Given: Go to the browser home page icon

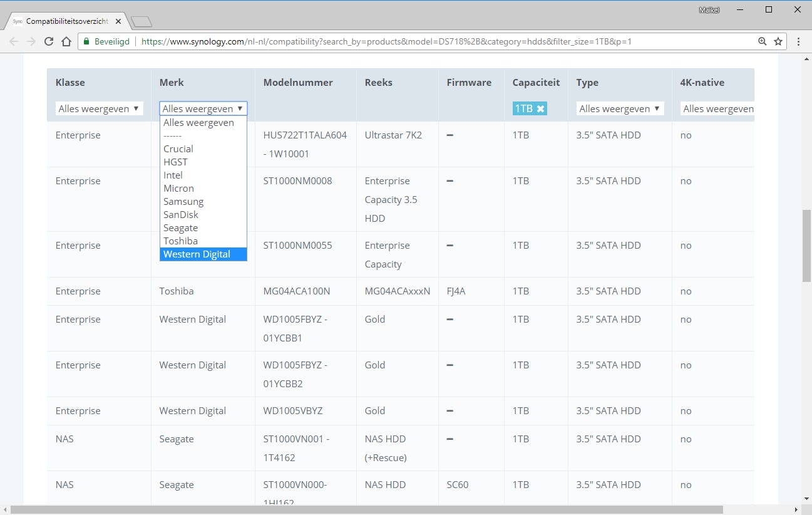Looking at the screenshot, I should point(66,42).
